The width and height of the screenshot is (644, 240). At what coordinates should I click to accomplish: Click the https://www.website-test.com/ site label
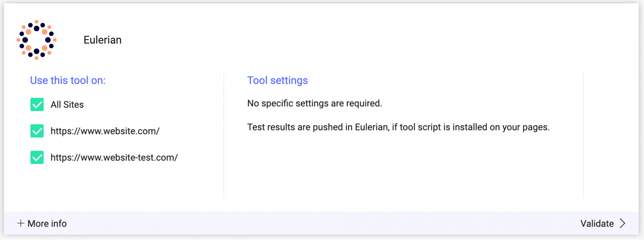coord(114,158)
